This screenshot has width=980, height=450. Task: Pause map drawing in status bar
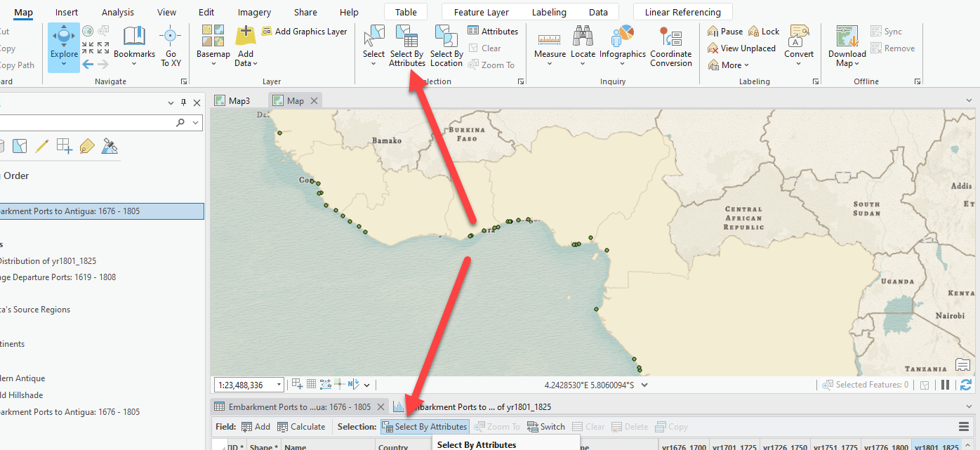click(x=946, y=385)
